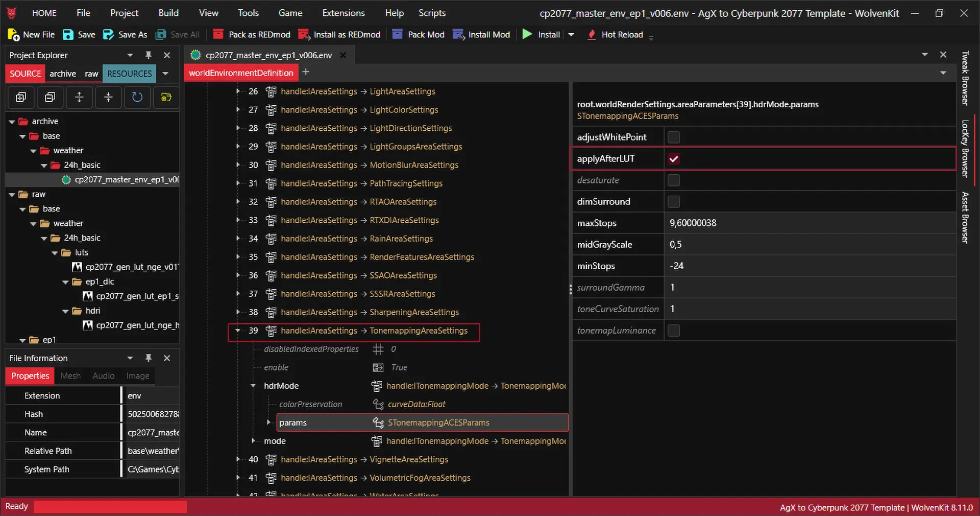This screenshot has height=516, width=980.
Task: Click handle icon for row 26 LightAreaSettings
Action: click(271, 91)
